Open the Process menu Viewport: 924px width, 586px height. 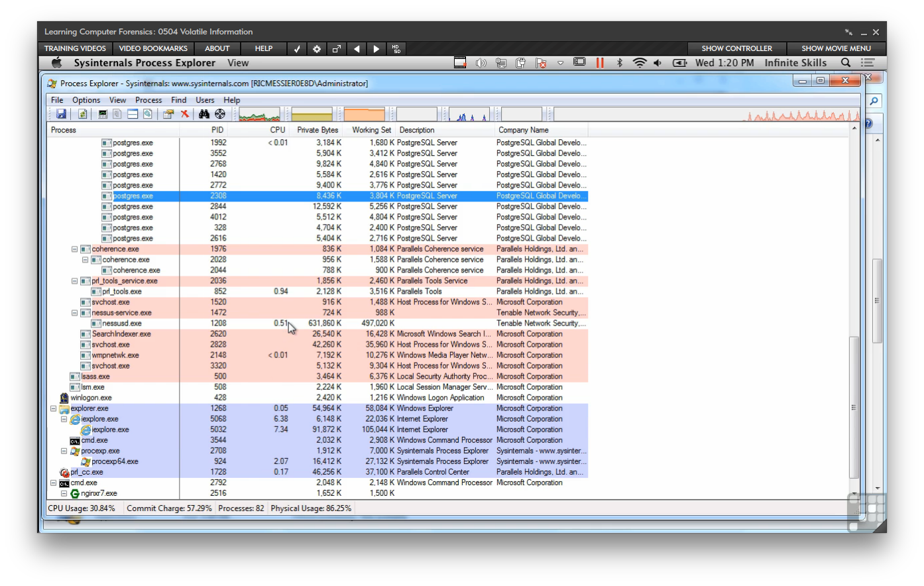point(148,100)
